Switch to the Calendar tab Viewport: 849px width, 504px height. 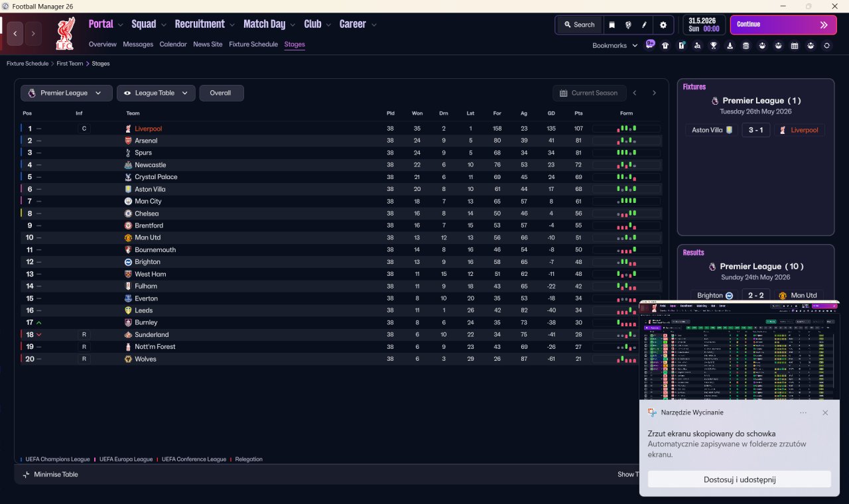pyautogui.click(x=173, y=44)
